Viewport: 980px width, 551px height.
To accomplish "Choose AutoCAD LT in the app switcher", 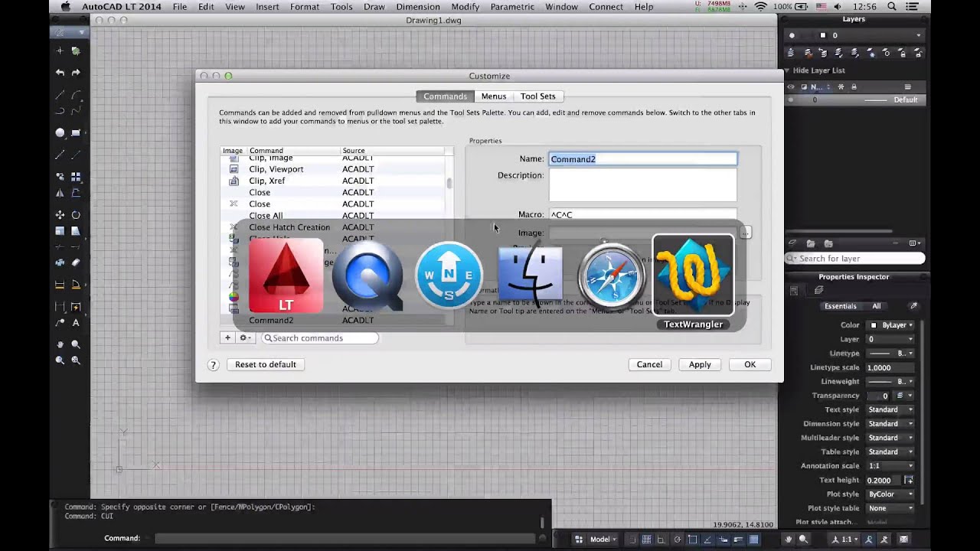I will point(286,275).
